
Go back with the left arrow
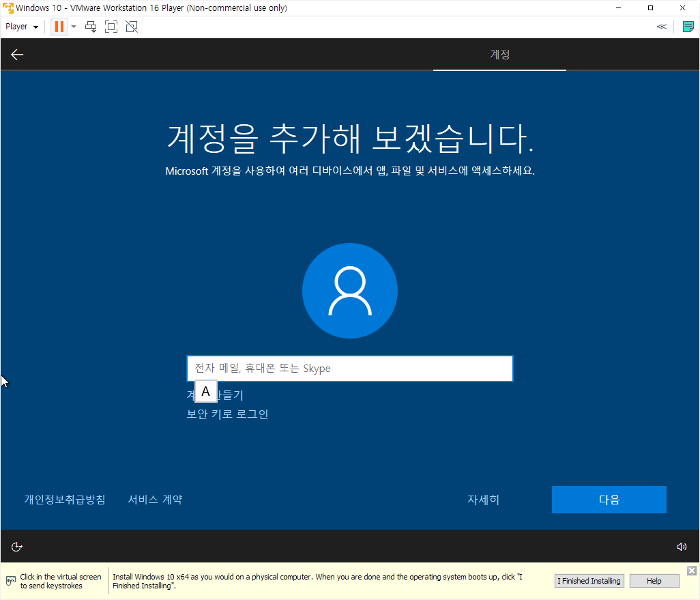(17, 55)
